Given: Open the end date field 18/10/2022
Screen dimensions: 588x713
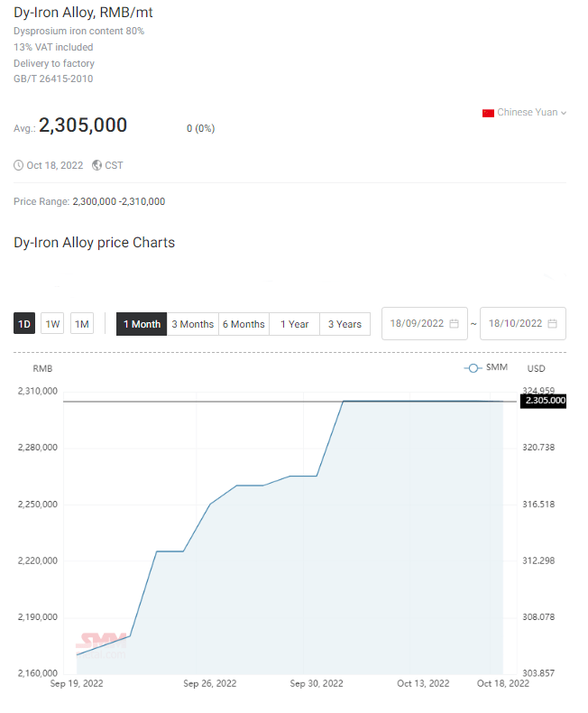Looking at the screenshot, I should point(522,323).
